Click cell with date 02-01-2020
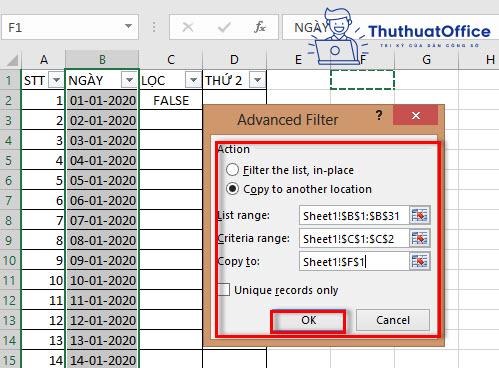 102,120
